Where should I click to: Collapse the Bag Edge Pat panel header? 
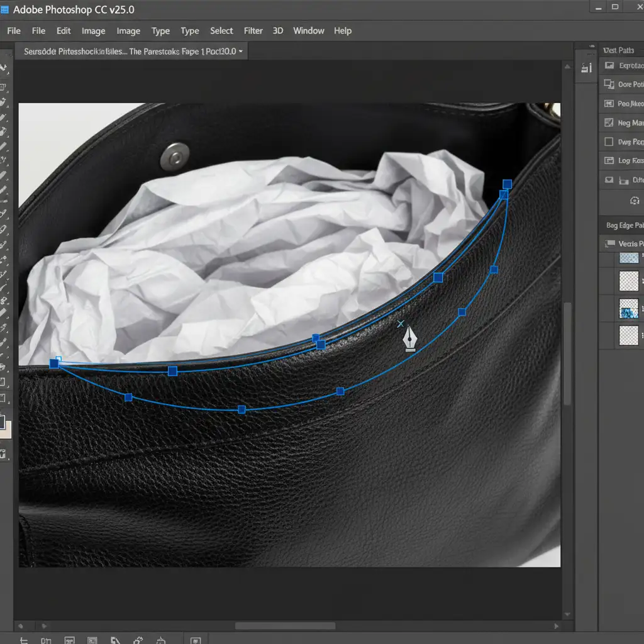tap(624, 225)
